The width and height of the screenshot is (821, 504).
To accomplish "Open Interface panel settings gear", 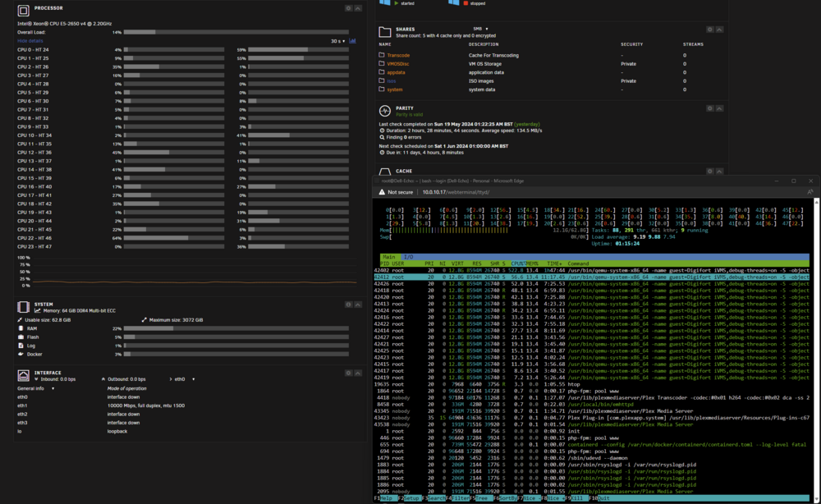I will 348,373.
